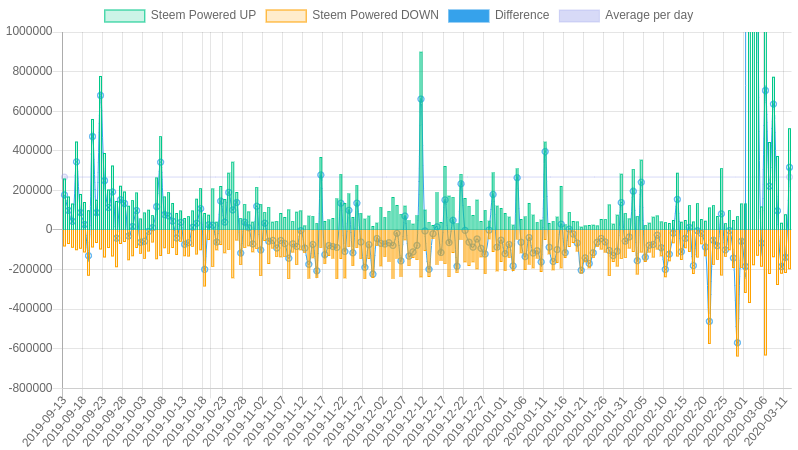
Task: Click the 1000000 y-axis label
Action: tap(29, 32)
